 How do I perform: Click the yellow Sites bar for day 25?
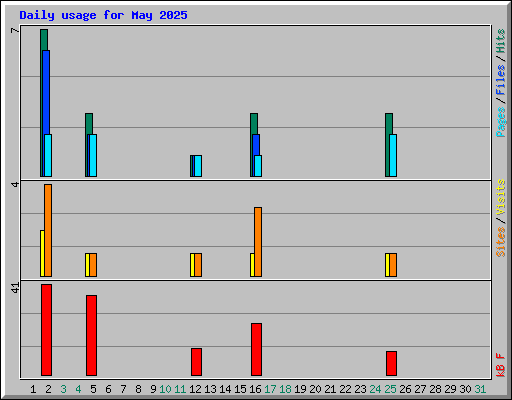387,265
